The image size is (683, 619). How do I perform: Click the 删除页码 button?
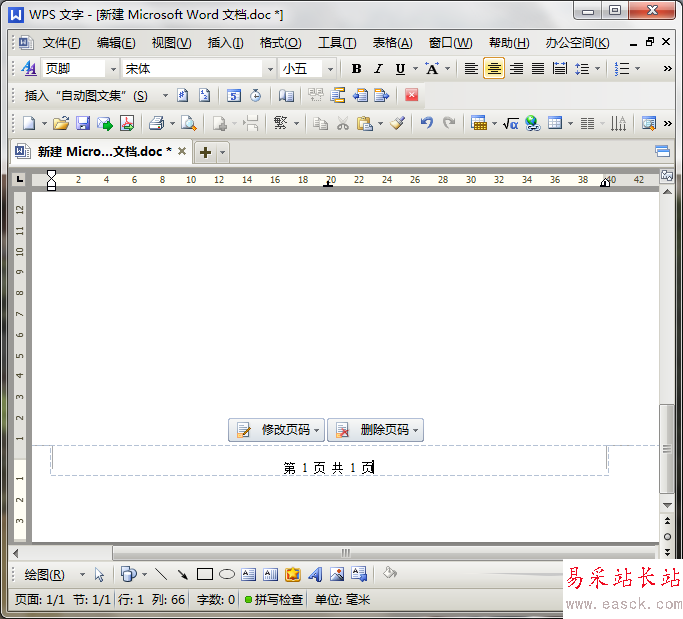click(376, 430)
